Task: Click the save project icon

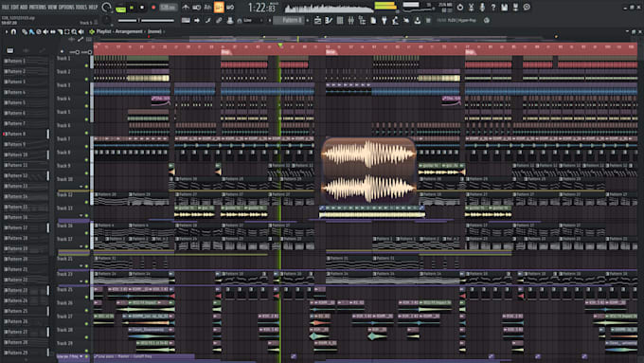Action: tap(505, 8)
